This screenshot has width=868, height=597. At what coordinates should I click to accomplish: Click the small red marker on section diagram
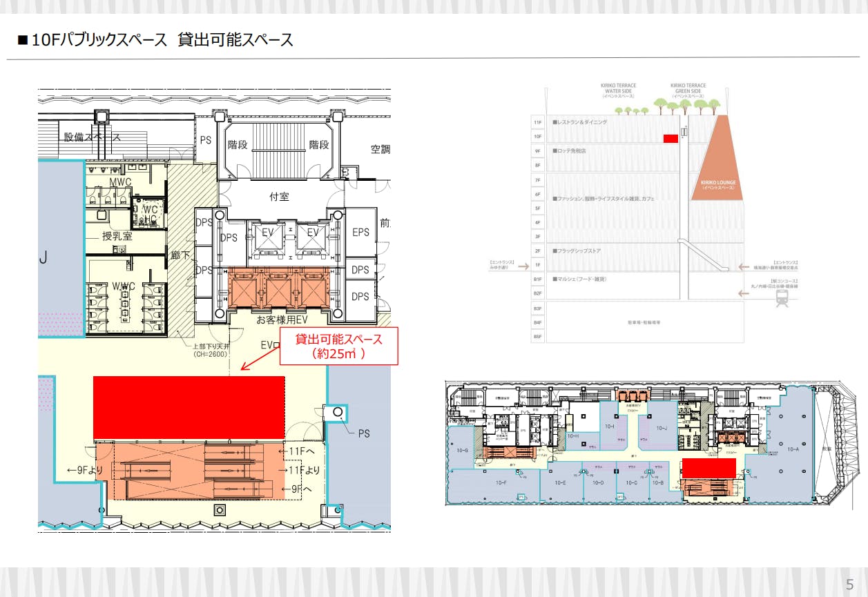click(x=670, y=139)
